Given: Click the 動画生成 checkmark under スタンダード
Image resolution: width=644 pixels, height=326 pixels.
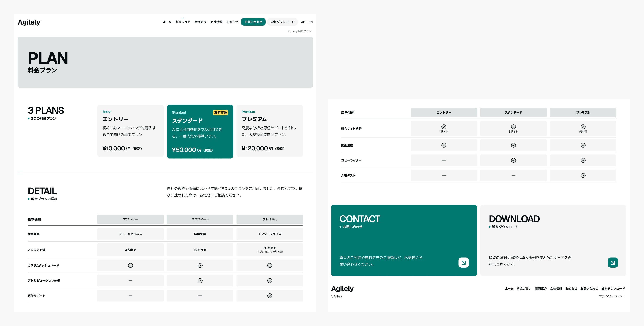Looking at the screenshot, I should pyautogui.click(x=513, y=145).
